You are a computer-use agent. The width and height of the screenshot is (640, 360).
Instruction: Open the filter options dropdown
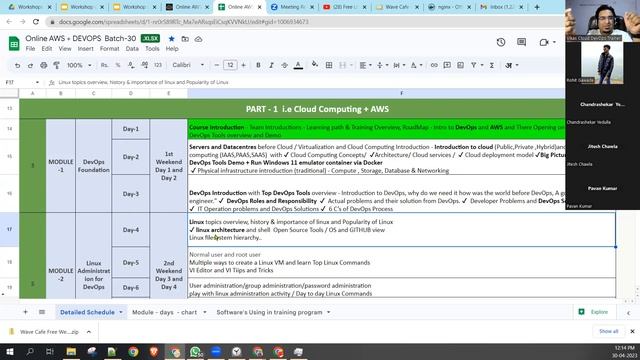point(477,65)
